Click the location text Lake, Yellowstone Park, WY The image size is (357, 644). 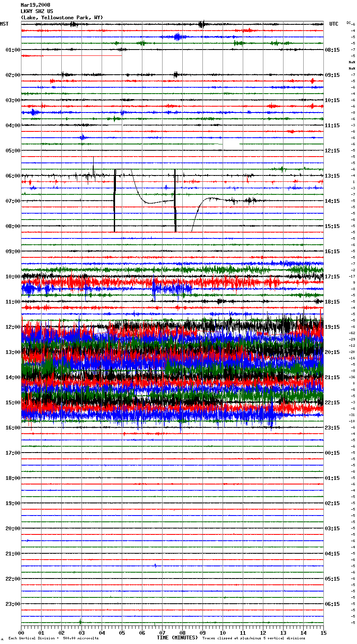click(x=62, y=18)
